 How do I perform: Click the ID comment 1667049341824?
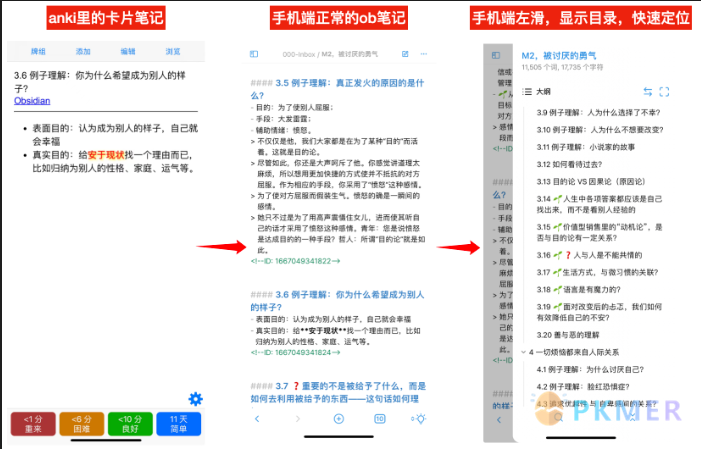(296, 352)
